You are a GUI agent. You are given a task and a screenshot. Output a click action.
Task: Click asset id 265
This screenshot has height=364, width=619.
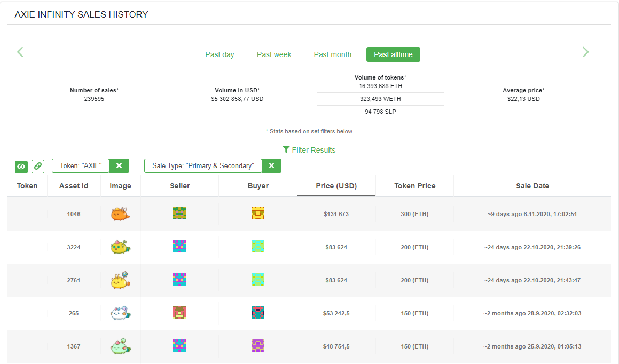pos(73,313)
